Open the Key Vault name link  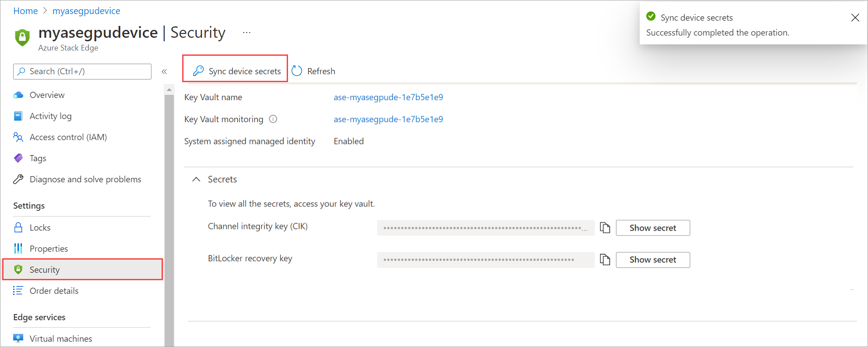tap(388, 97)
